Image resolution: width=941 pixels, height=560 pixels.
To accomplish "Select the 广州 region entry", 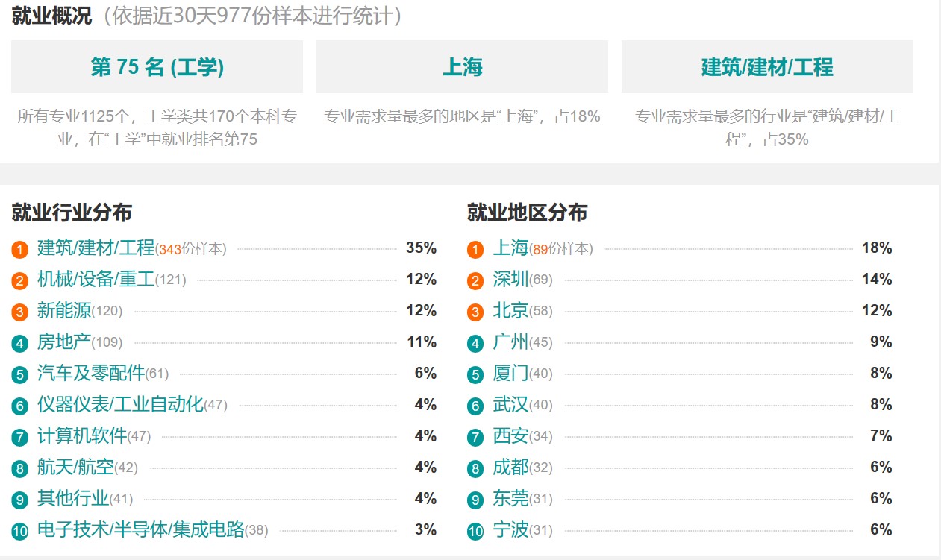I will click(x=510, y=342).
